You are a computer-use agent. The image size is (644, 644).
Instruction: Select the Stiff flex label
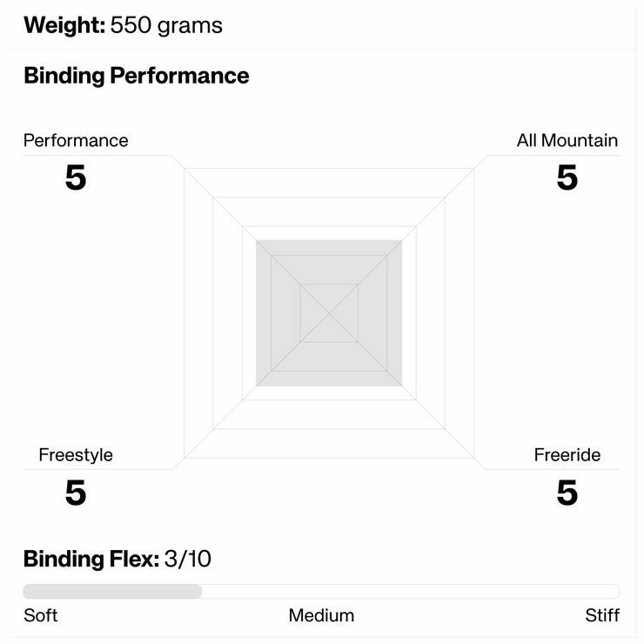coord(602,616)
